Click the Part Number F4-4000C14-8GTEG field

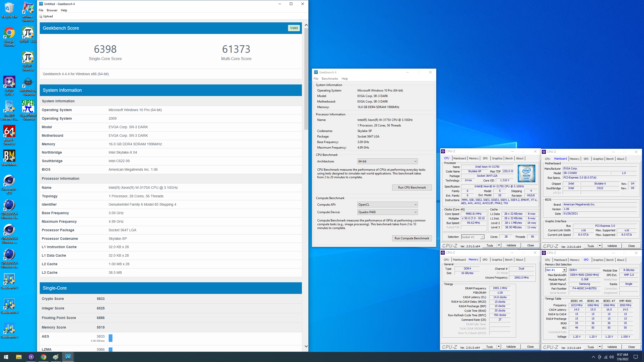(584, 288)
